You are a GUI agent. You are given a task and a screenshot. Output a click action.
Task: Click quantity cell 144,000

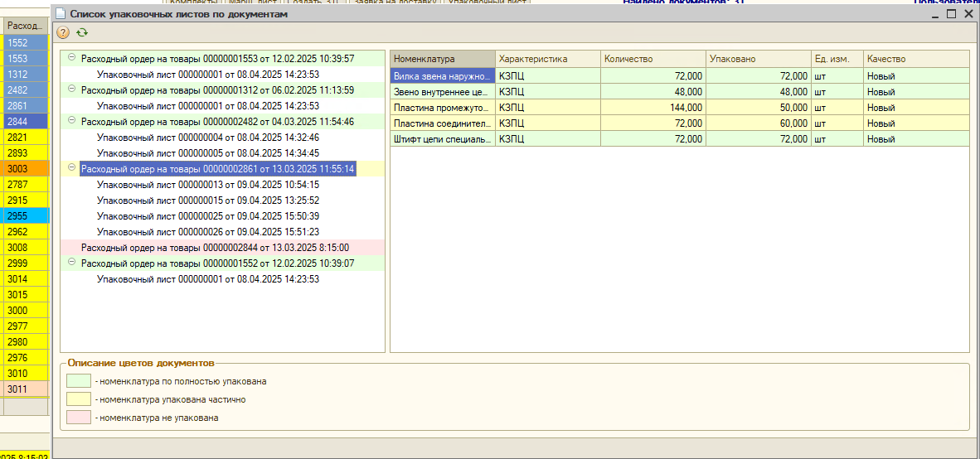653,107
